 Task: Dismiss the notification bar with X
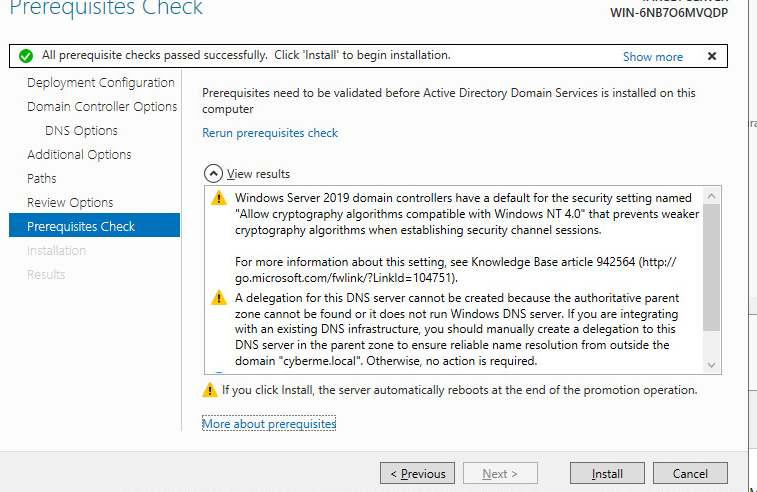(x=712, y=56)
